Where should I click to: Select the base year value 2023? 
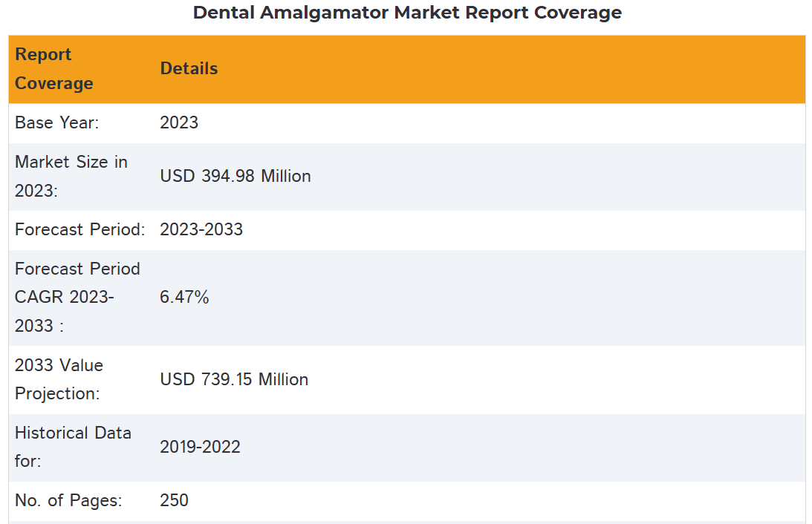pyautogui.click(x=179, y=122)
